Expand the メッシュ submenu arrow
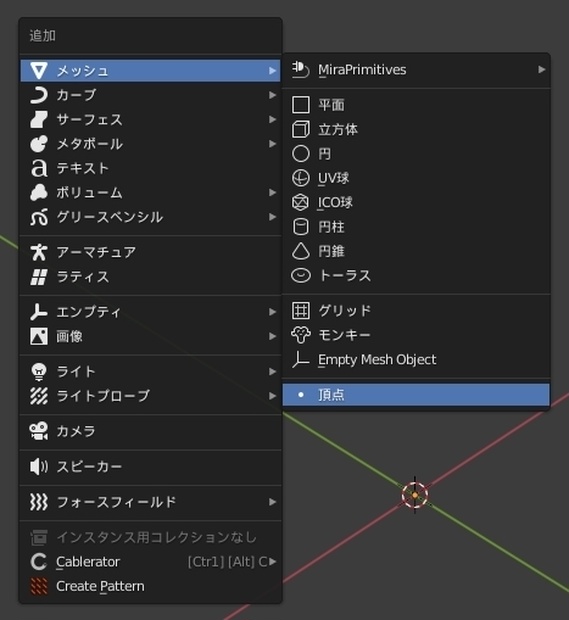569x620 pixels. [272, 71]
